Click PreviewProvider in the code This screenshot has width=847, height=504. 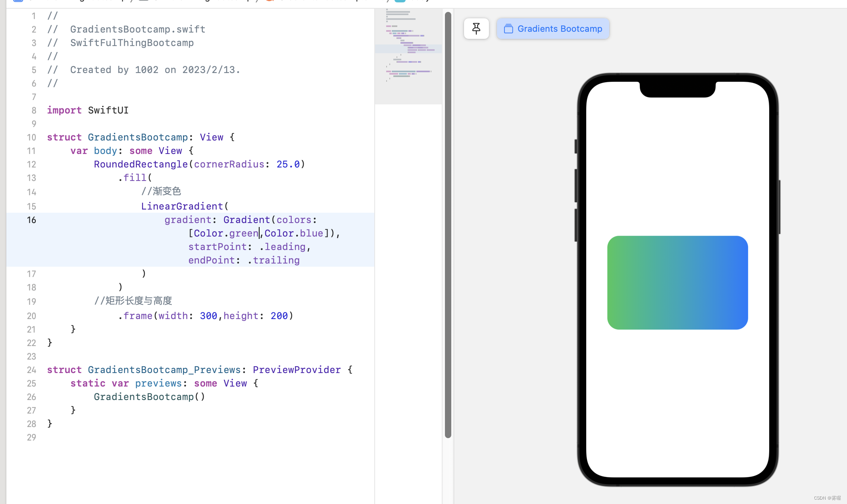(x=296, y=370)
